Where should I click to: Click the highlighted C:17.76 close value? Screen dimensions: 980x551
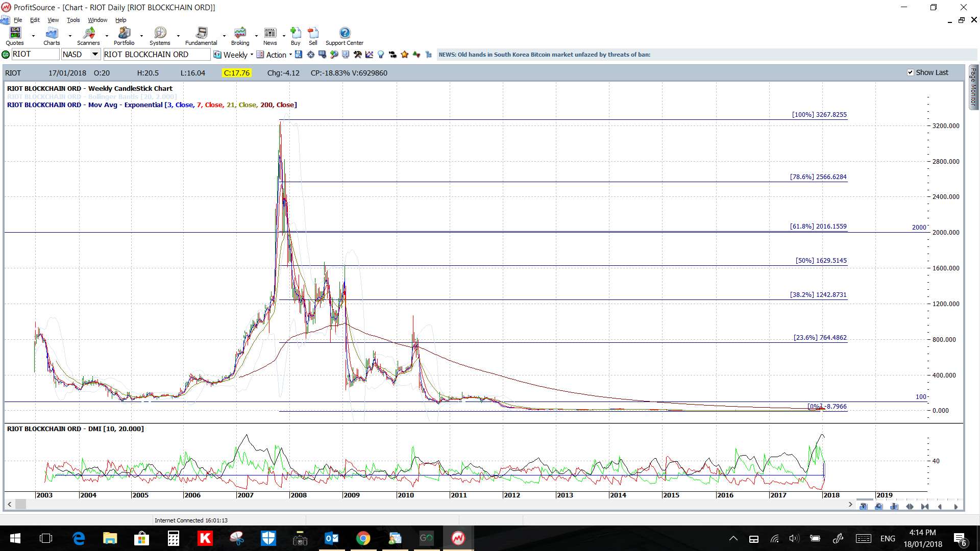coord(237,73)
